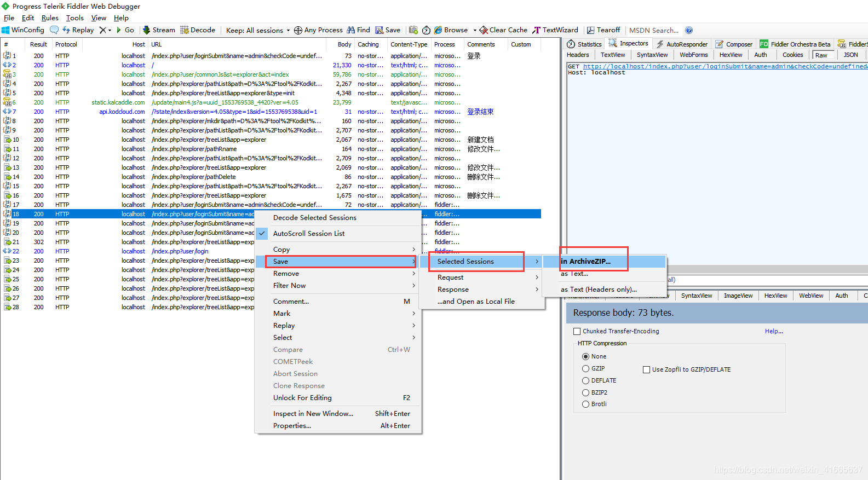Screen dimensions: 868x480
Task: Open Browse dropdown arrow
Action: 475,31
